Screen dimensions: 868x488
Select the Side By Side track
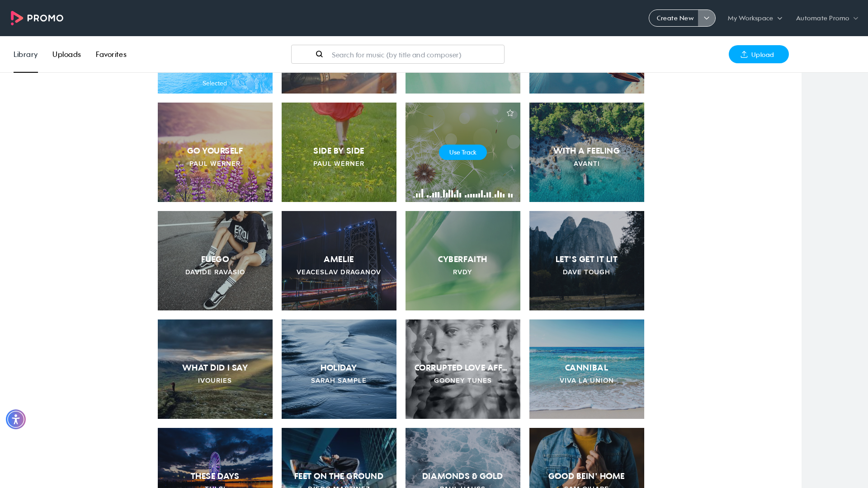point(339,152)
